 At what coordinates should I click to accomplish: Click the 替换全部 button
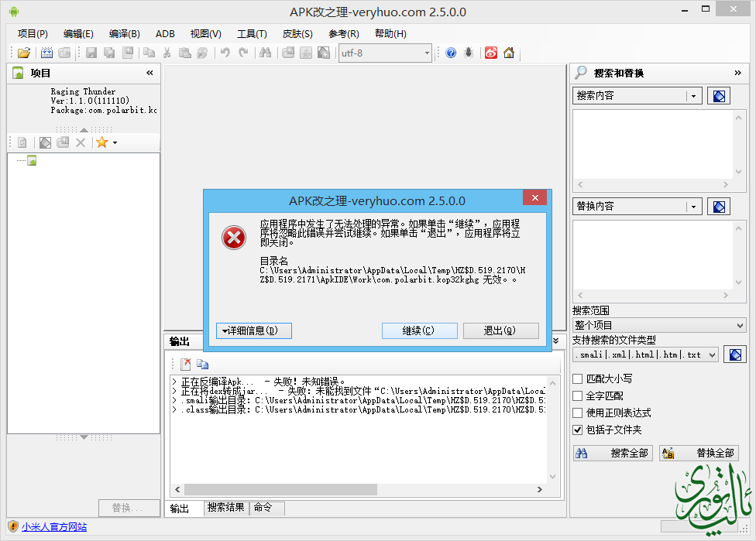click(699, 453)
